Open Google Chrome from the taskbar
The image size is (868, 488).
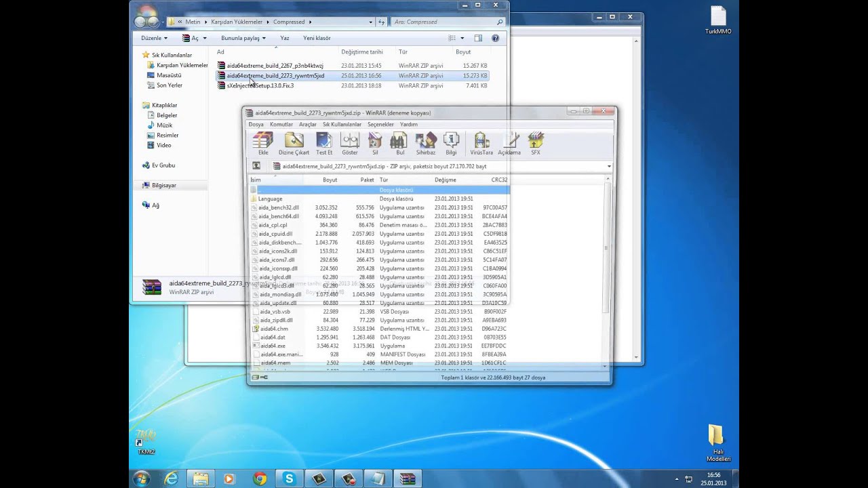(x=260, y=479)
